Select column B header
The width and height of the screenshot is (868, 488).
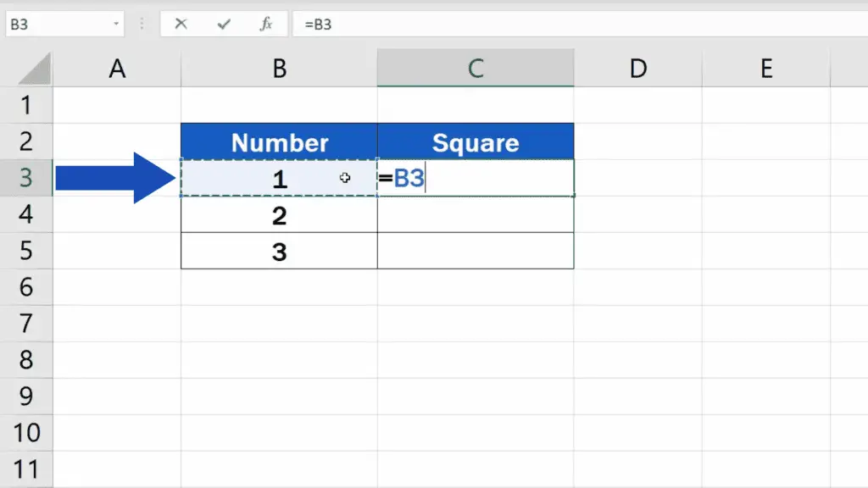coord(279,69)
